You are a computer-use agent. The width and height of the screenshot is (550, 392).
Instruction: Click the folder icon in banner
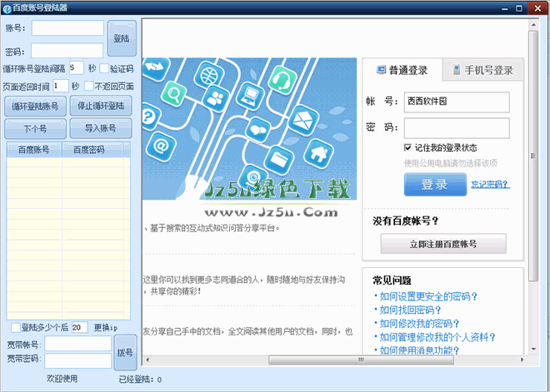tap(279, 160)
